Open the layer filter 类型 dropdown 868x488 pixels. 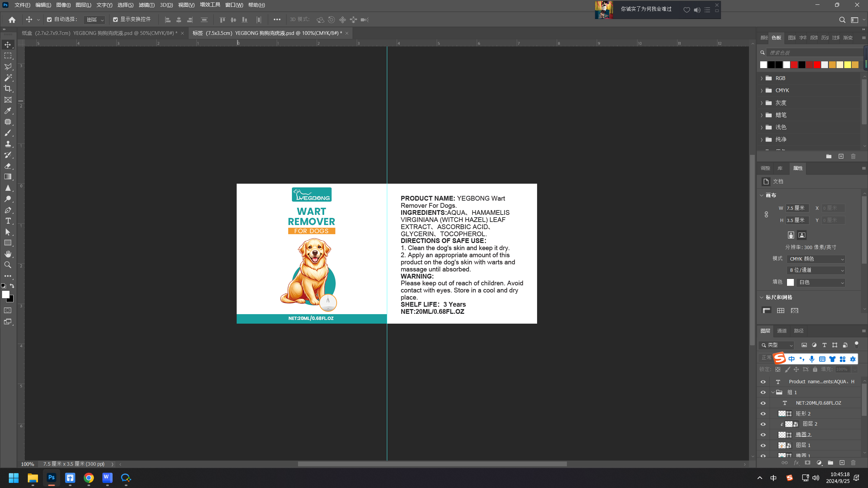(776, 345)
